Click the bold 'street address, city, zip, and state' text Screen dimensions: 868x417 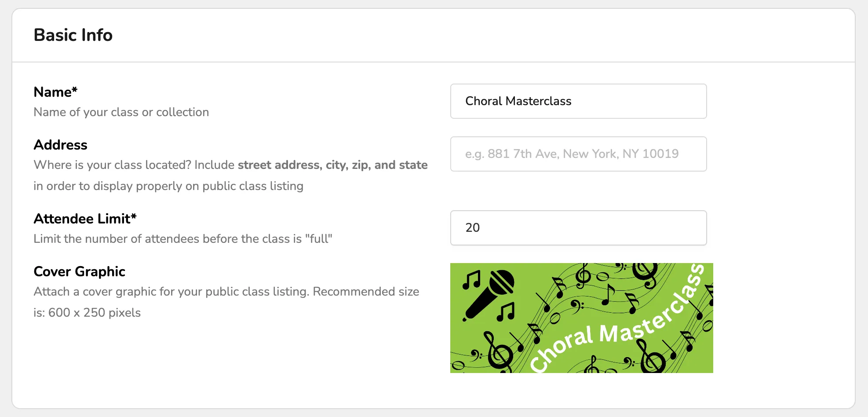333,165
